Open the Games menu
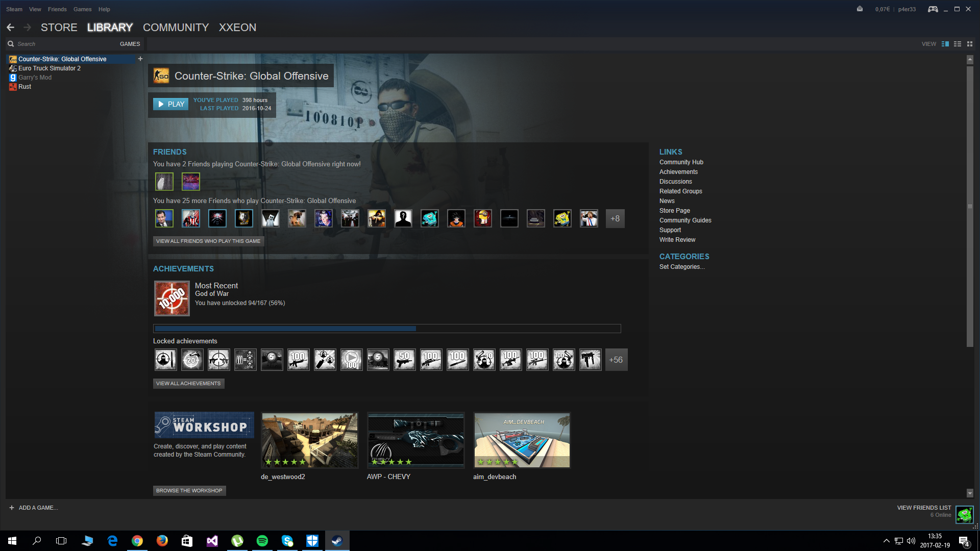The height and width of the screenshot is (551, 980). tap(82, 9)
